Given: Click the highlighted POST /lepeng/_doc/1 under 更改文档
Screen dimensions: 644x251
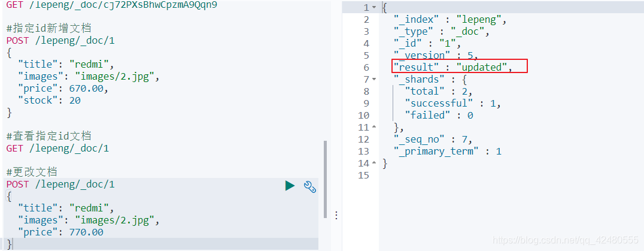Looking at the screenshot, I should point(60,185).
